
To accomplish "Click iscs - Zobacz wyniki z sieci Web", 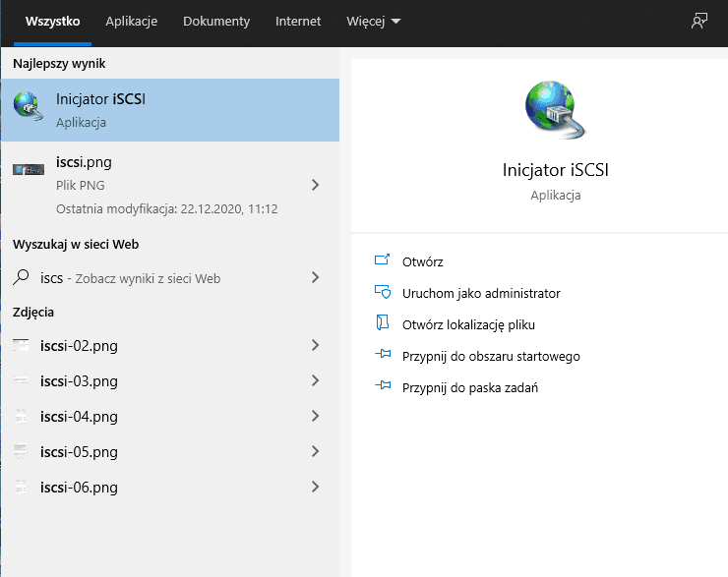I will pyautogui.click(x=130, y=278).
